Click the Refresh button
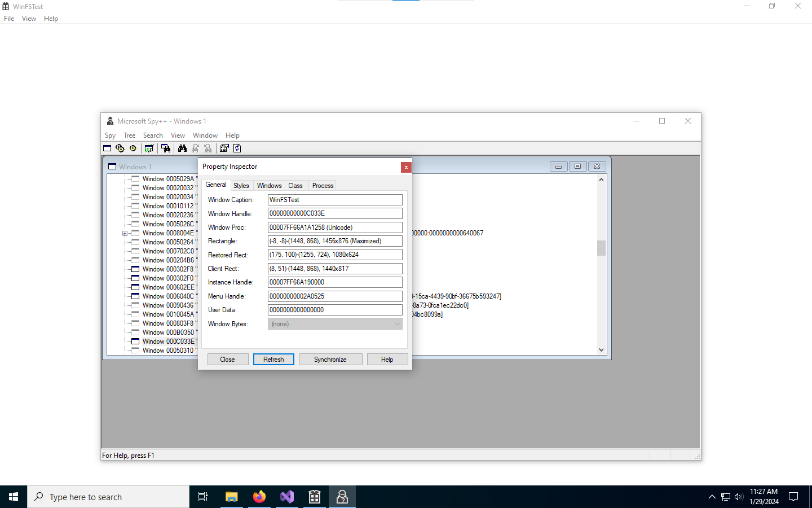Screen dimensions: 812x508 coord(273,360)
